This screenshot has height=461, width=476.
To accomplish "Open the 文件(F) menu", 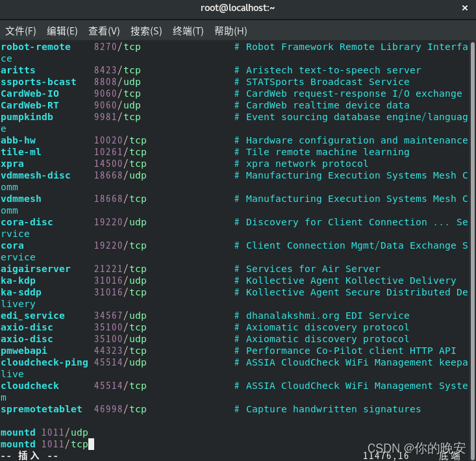I will click(x=21, y=31).
